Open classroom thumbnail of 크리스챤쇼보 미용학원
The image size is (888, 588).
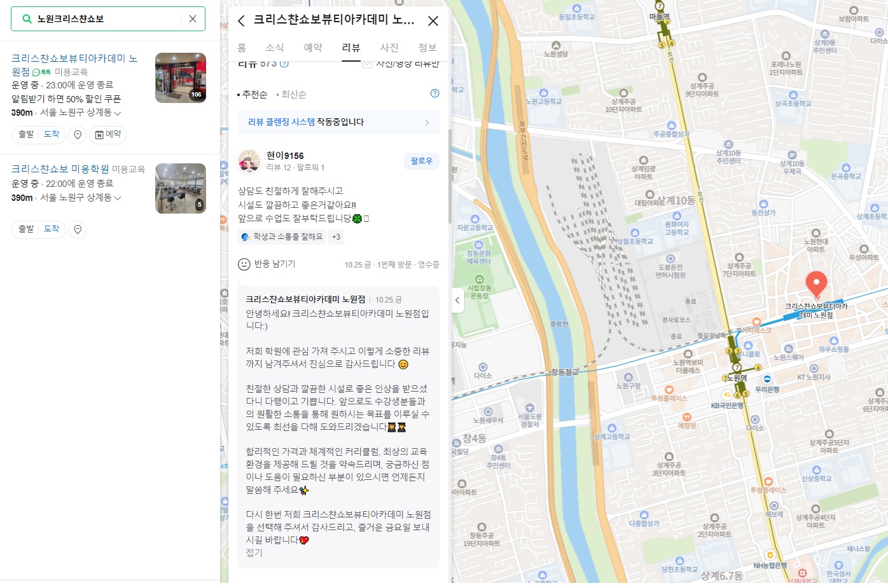coord(181,188)
